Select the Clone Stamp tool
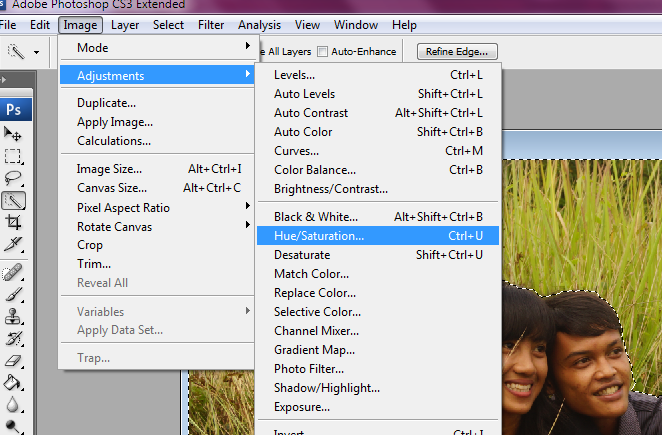The image size is (662, 435). tap(13, 316)
